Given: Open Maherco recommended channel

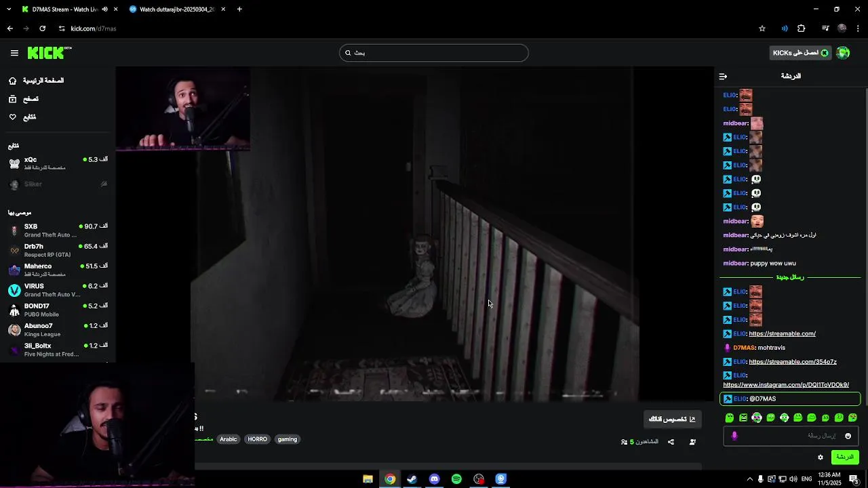Looking at the screenshot, I should 58,270.
